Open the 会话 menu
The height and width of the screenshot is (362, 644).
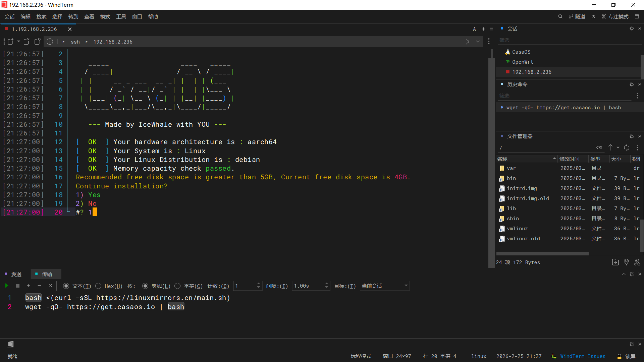click(9, 16)
